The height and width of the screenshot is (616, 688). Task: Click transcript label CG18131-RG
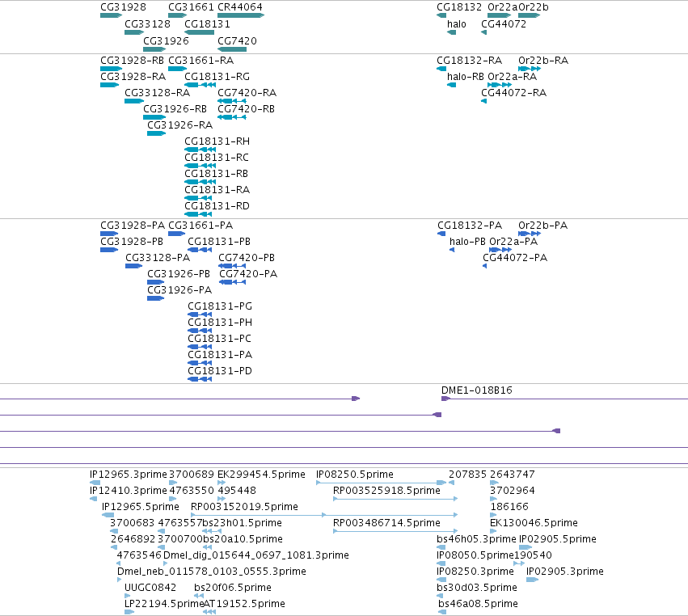pyautogui.click(x=217, y=77)
